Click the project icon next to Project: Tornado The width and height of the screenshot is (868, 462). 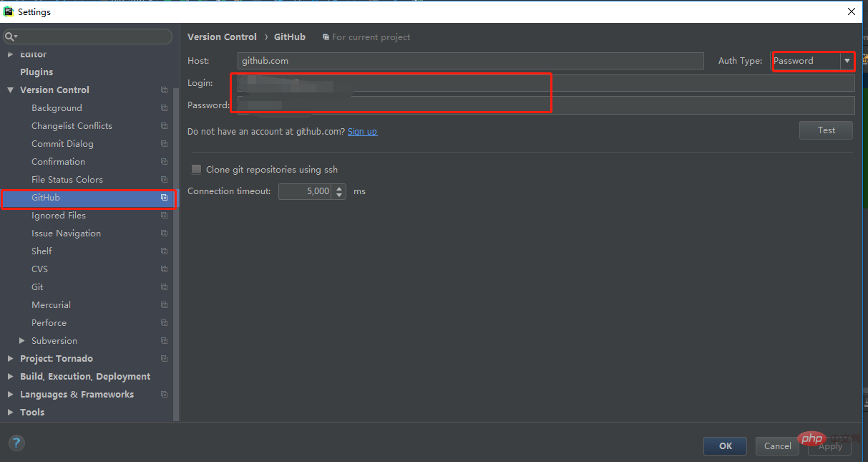tap(164, 359)
